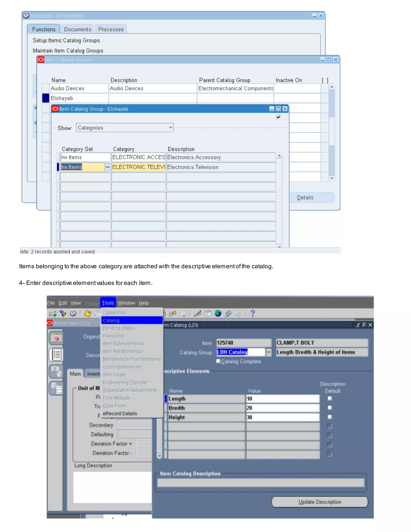
Task: Toggle the Catalog Complete checkbox
Action: (218, 361)
